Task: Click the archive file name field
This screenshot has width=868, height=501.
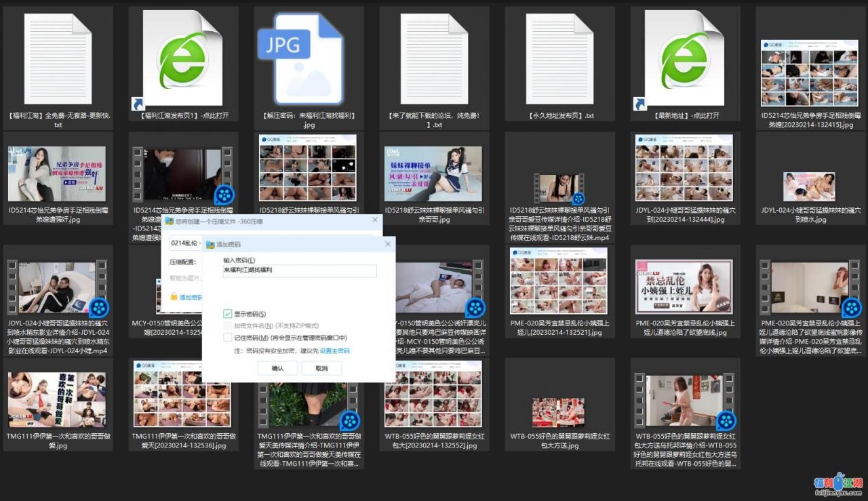Action: coord(183,243)
